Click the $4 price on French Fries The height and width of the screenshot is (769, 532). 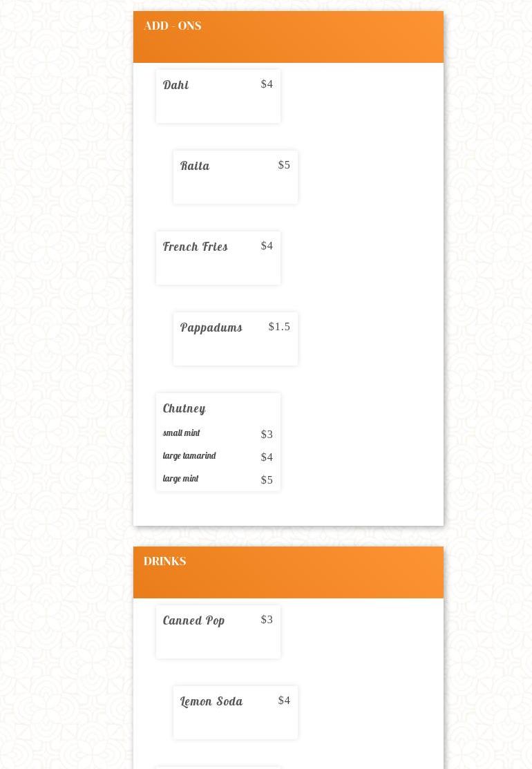click(x=267, y=246)
